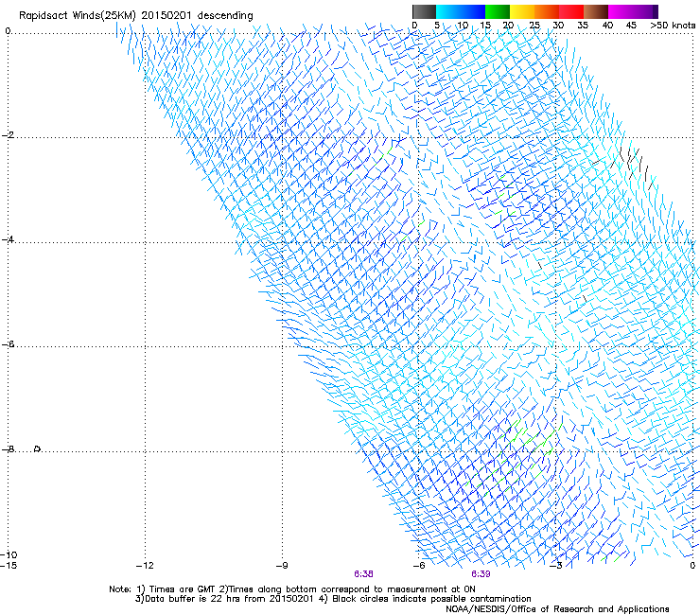Click the brown 35-40 knots color swatch
The height and width of the screenshot is (615, 700).
[596, 11]
